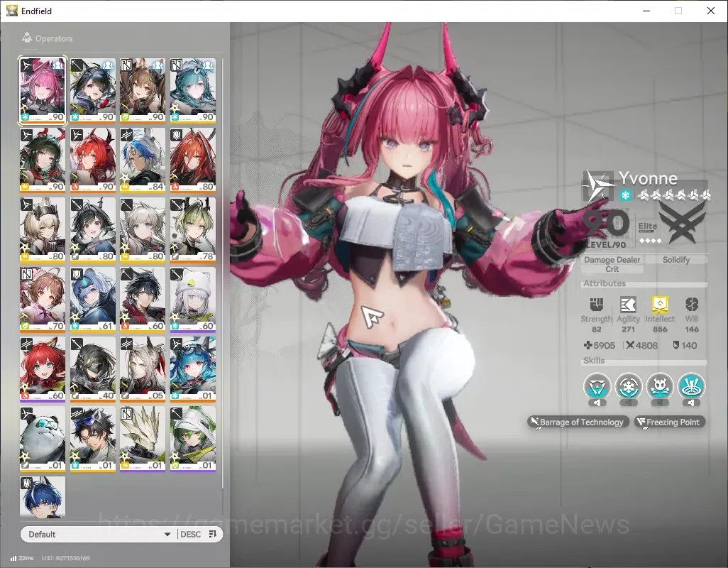The width and height of the screenshot is (728, 568).
Task: Click the Crit tag
Action: (612, 269)
